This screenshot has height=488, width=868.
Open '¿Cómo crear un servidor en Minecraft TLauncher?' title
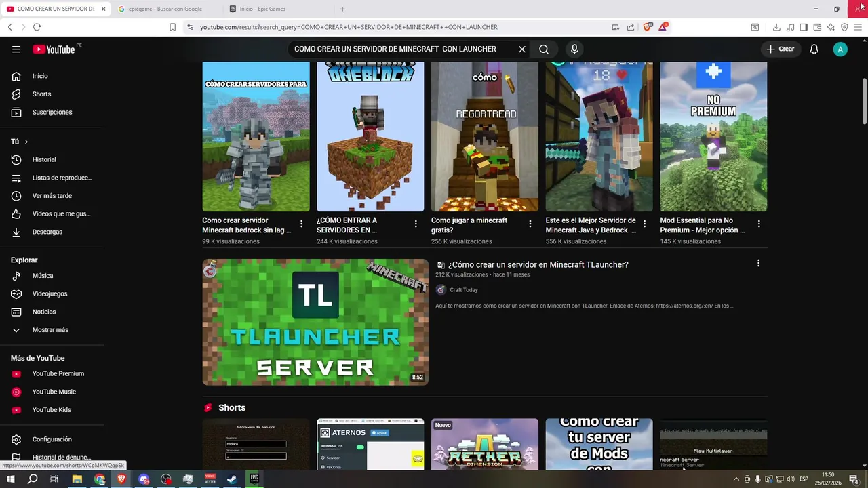tap(538, 265)
